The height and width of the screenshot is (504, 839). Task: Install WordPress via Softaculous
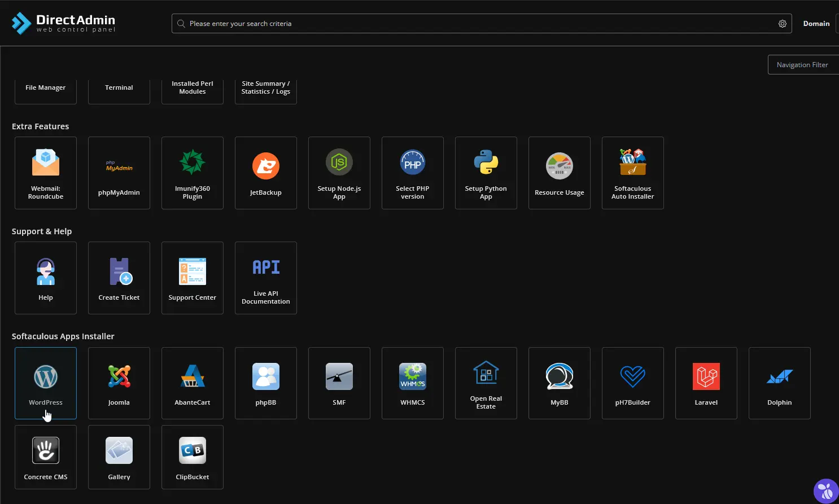click(46, 383)
